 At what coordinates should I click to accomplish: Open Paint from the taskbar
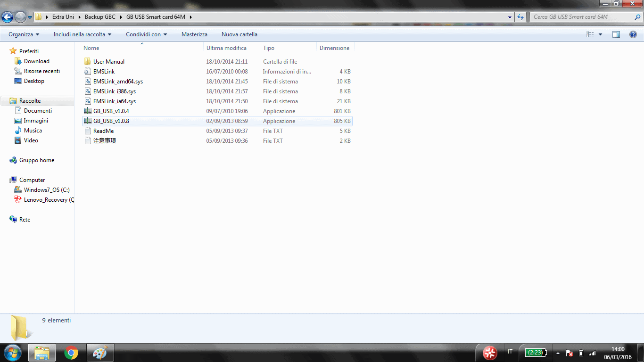click(99, 353)
